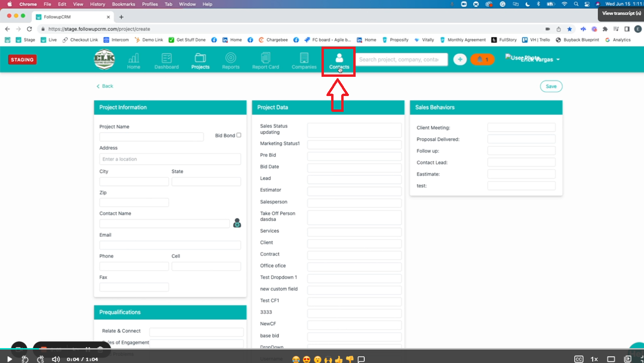Click the Project Name input field
The width and height of the screenshot is (644, 363).
tap(151, 137)
